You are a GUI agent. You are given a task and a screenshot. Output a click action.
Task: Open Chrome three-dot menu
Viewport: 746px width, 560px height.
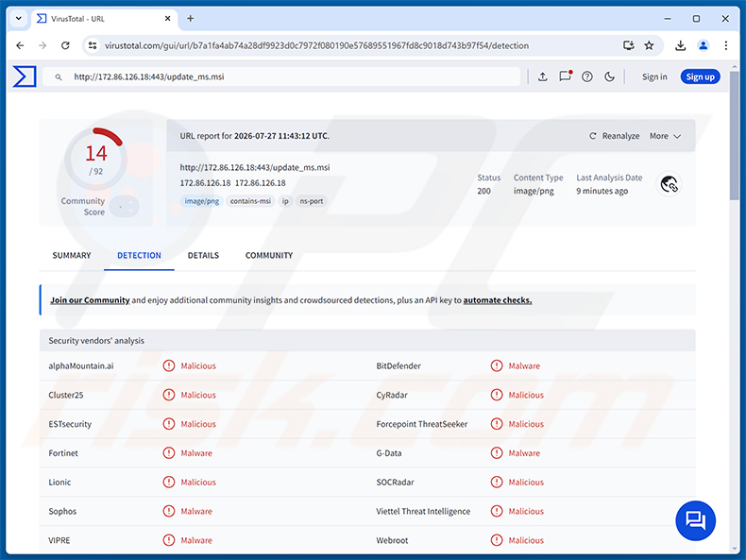click(726, 45)
